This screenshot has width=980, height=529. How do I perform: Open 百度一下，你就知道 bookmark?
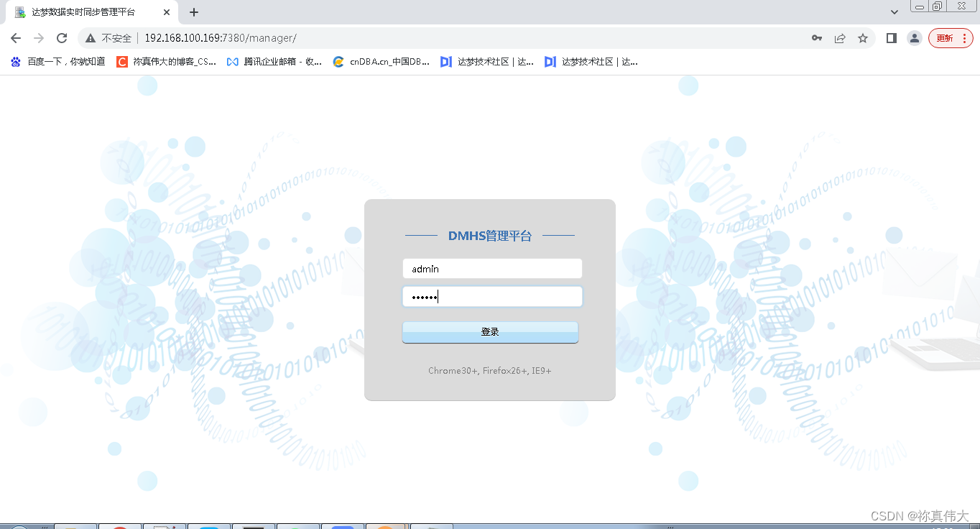57,62
